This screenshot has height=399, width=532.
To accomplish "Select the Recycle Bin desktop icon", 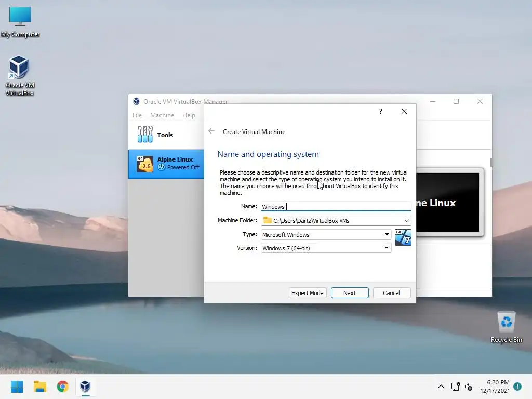I will point(506,327).
